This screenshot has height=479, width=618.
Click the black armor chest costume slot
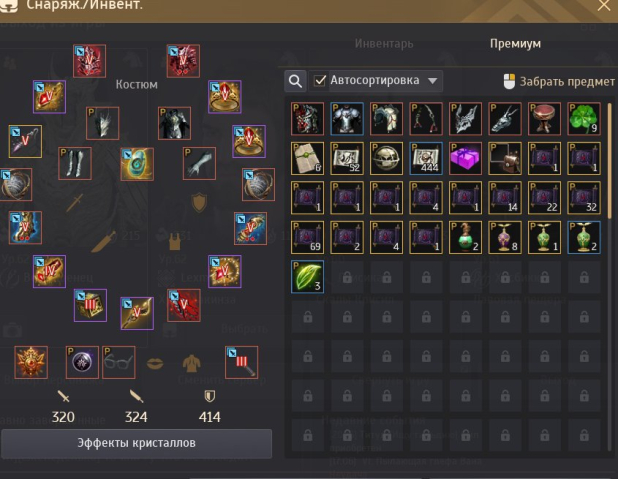(175, 123)
